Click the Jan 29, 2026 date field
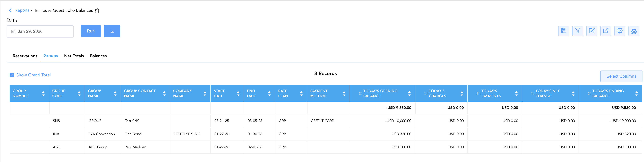The width and height of the screenshot is (644, 162). point(40,31)
